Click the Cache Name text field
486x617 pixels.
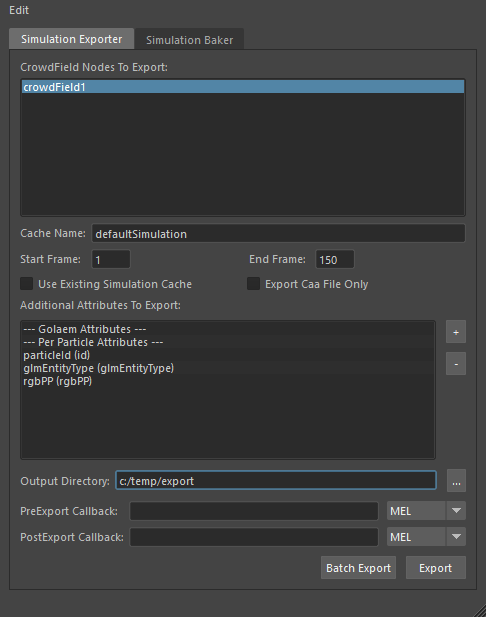pyautogui.click(x=278, y=233)
